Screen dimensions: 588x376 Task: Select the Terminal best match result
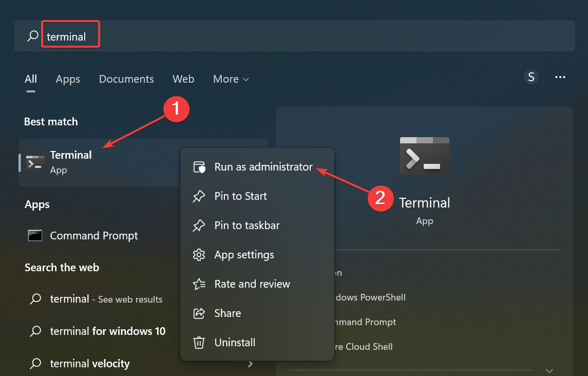coord(71,162)
